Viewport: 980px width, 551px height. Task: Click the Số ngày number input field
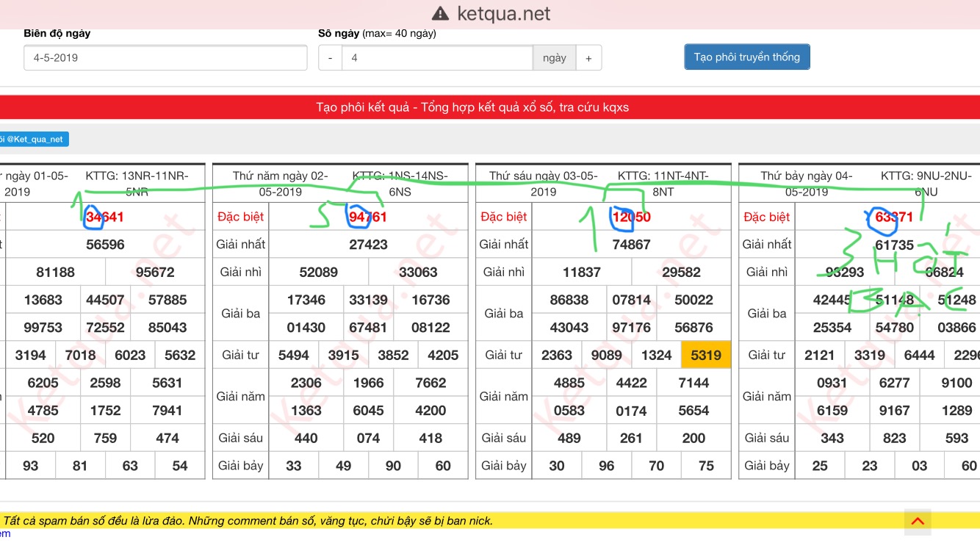(x=436, y=58)
